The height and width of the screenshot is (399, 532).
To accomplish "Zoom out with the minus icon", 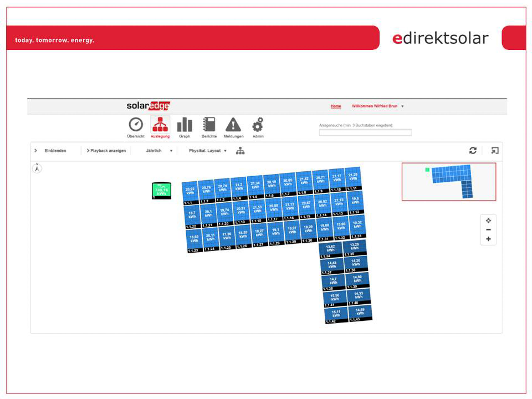I will pos(488,230).
